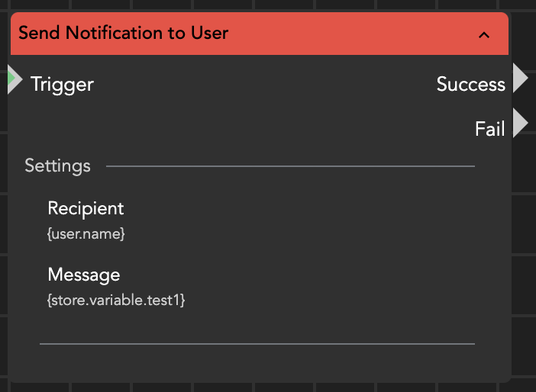This screenshot has width=536, height=392.
Task: Click the Success output label
Action: [470, 84]
